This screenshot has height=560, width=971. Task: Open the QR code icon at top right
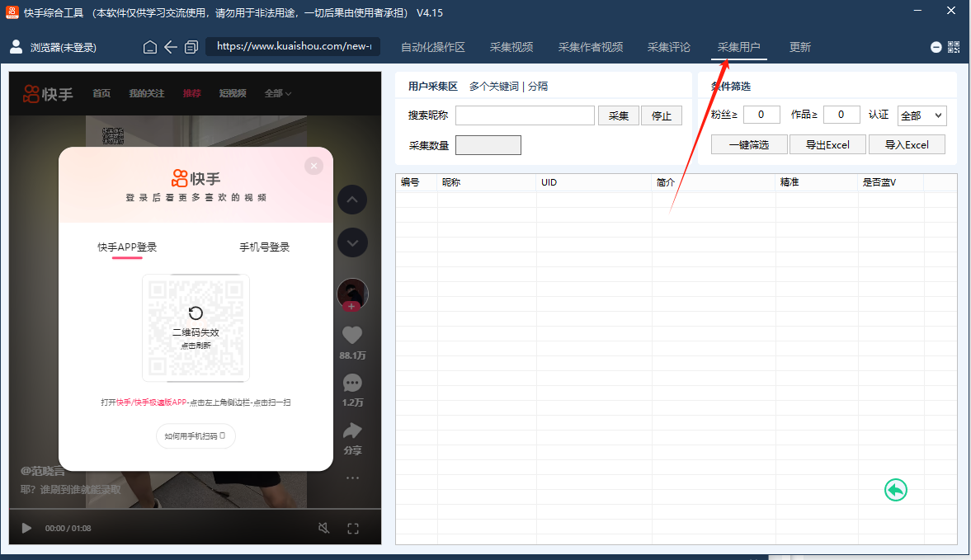[x=954, y=47]
